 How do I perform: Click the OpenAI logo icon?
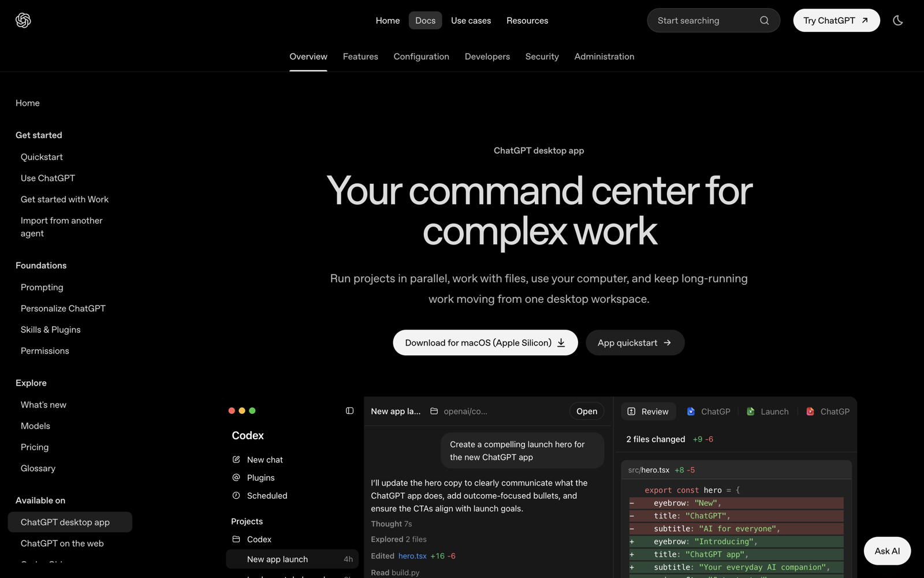23,20
